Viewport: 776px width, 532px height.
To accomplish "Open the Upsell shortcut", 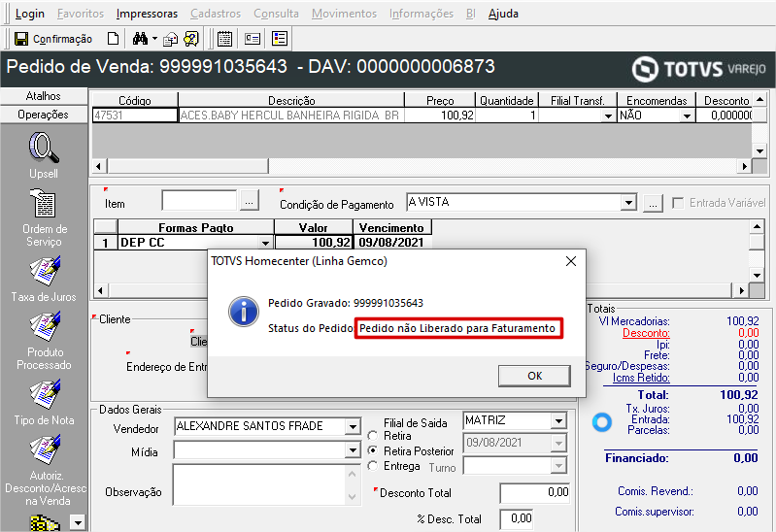I will [44, 155].
